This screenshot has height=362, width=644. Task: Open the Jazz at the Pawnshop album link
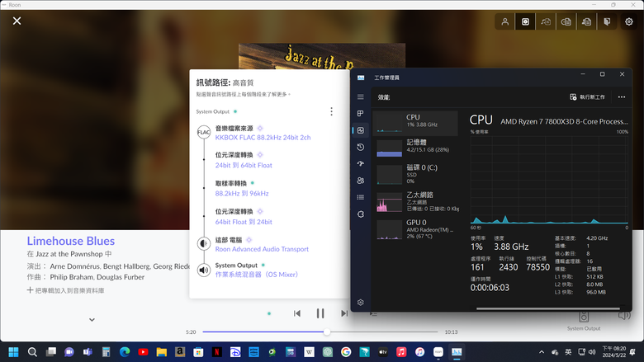pyautogui.click(x=69, y=254)
